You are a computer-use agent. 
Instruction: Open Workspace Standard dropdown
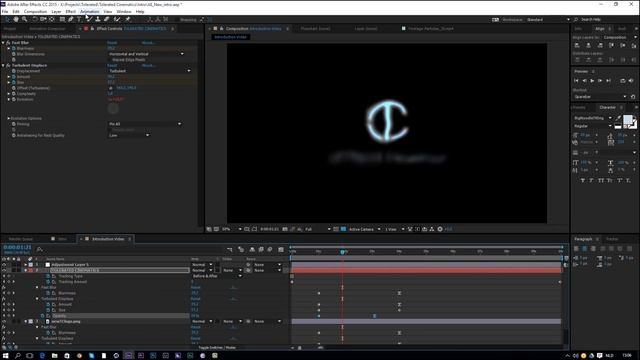(548, 20)
